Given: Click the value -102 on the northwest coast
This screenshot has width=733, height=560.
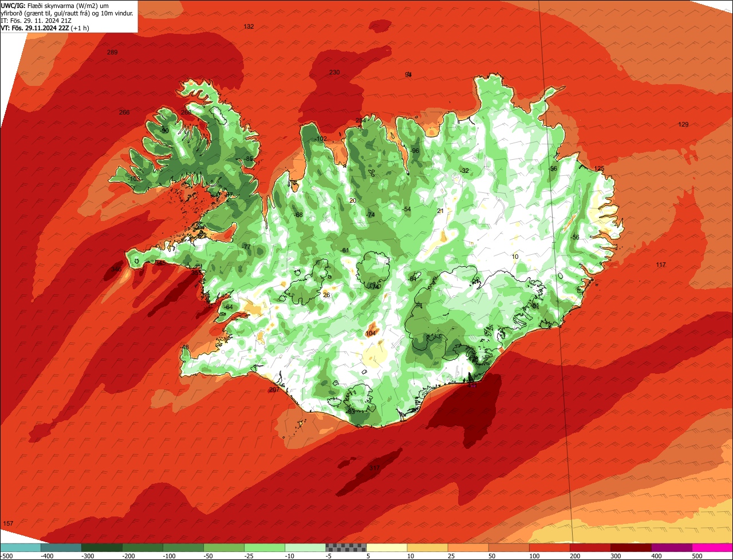Looking at the screenshot, I should (321, 139).
